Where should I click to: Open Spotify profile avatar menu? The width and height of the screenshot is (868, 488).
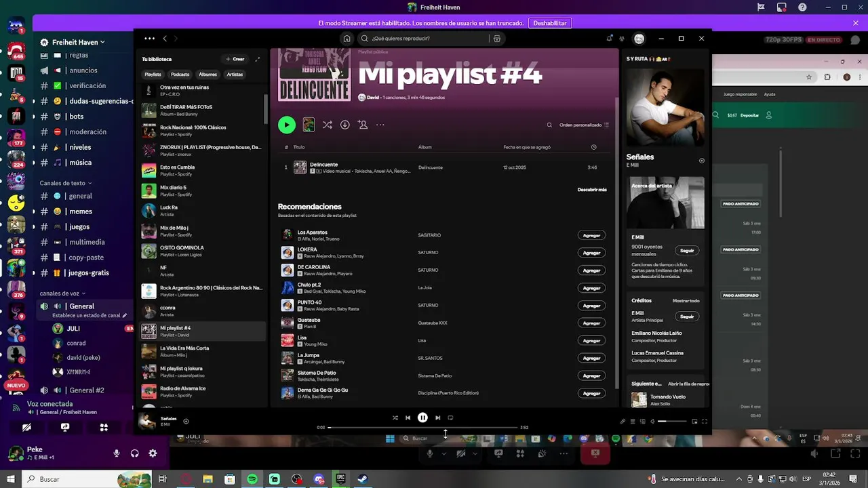point(639,39)
